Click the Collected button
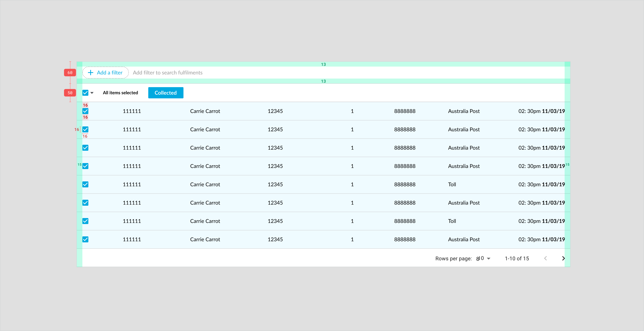The image size is (644, 331). (x=165, y=93)
